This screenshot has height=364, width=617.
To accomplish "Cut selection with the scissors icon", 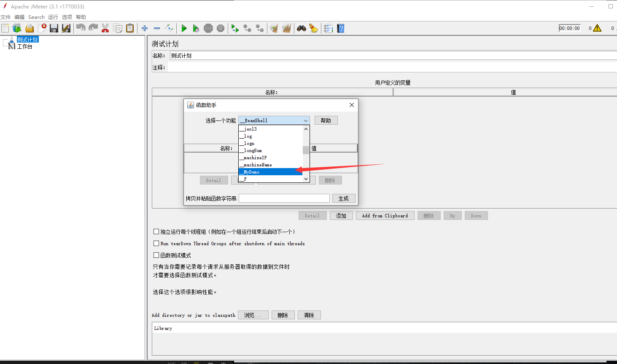I will point(105,28).
